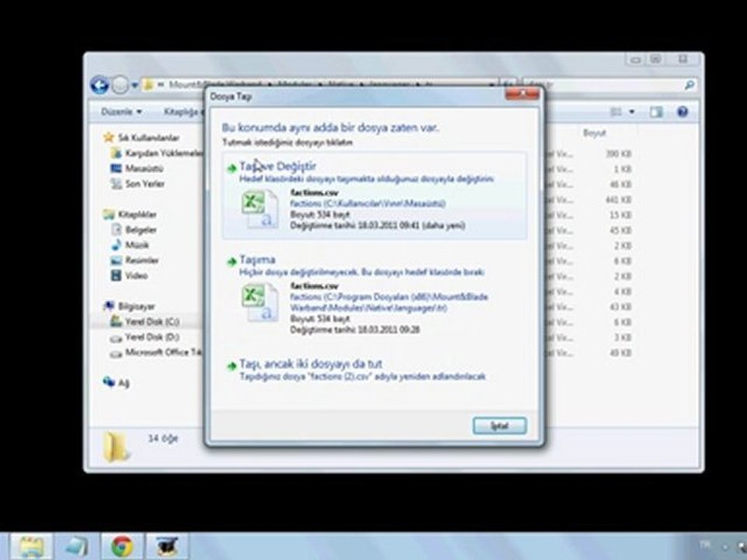
Task: Open Bilgisayar in navigation pane
Action: point(130,306)
